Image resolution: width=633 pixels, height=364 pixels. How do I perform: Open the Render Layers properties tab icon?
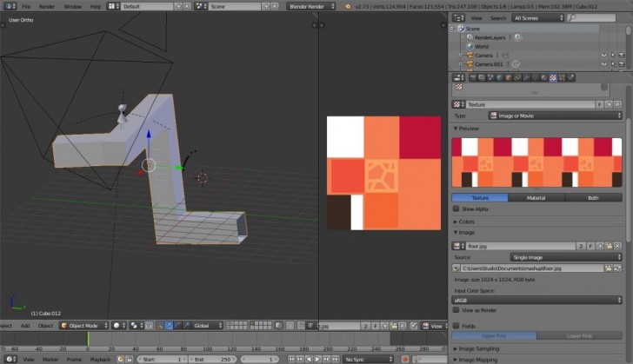[482, 77]
